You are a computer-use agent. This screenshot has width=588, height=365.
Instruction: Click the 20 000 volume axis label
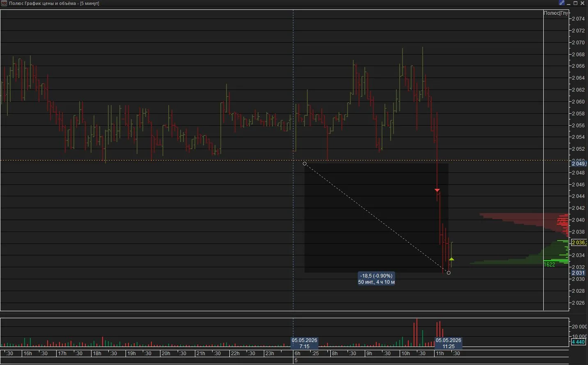click(x=579, y=327)
